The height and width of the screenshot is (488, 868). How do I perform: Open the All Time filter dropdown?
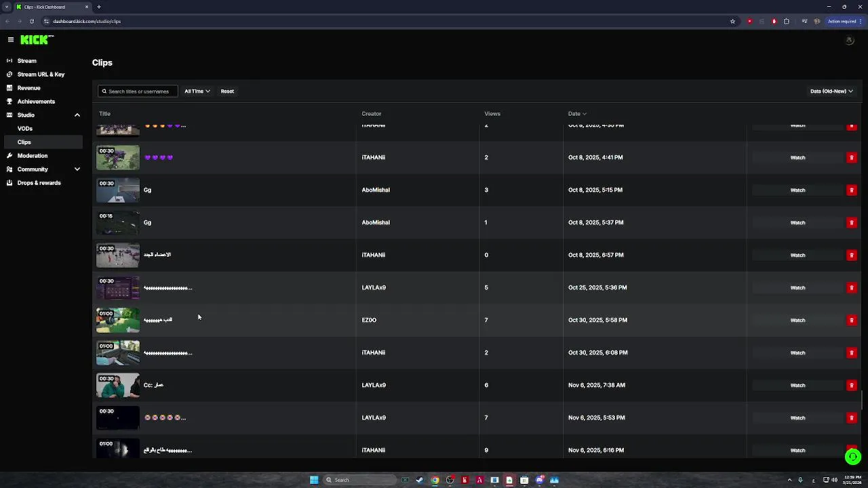click(x=197, y=91)
